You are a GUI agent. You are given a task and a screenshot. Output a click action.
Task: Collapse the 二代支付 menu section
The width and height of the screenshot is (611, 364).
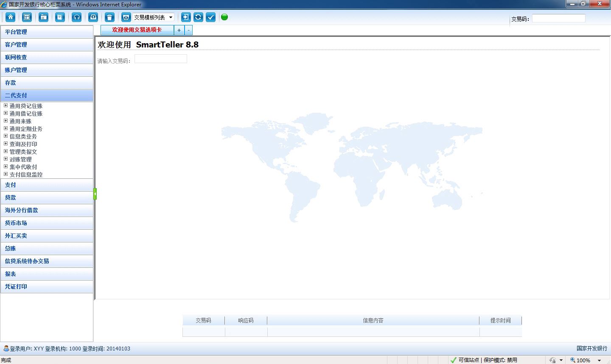point(47,95)
